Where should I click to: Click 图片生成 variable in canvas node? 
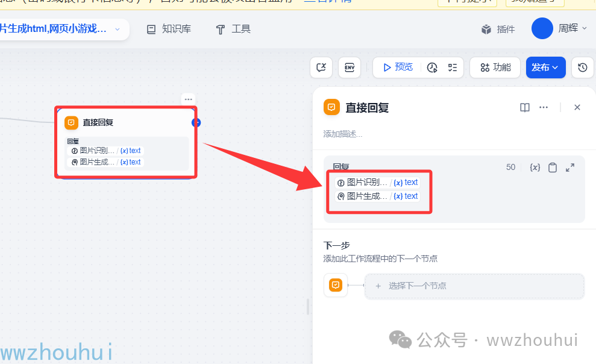(106, 162)
